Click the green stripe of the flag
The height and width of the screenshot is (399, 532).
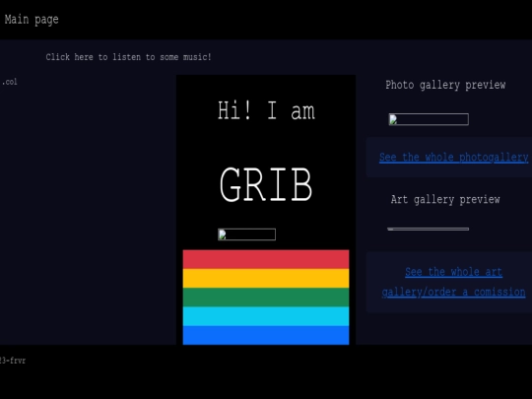click(266, 298)
